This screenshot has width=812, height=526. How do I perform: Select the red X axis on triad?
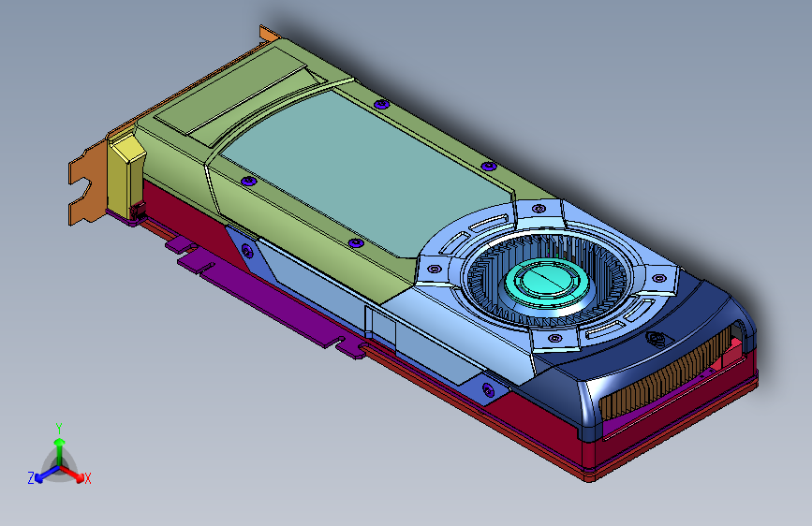(x=73, y=474)
